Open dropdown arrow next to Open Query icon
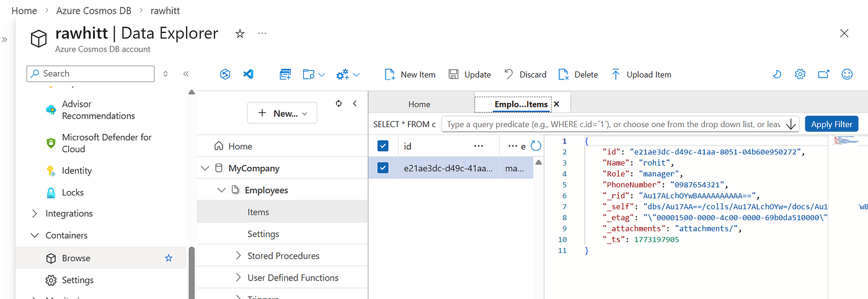This screenshot has height=299, width=868. click(321, 74)
